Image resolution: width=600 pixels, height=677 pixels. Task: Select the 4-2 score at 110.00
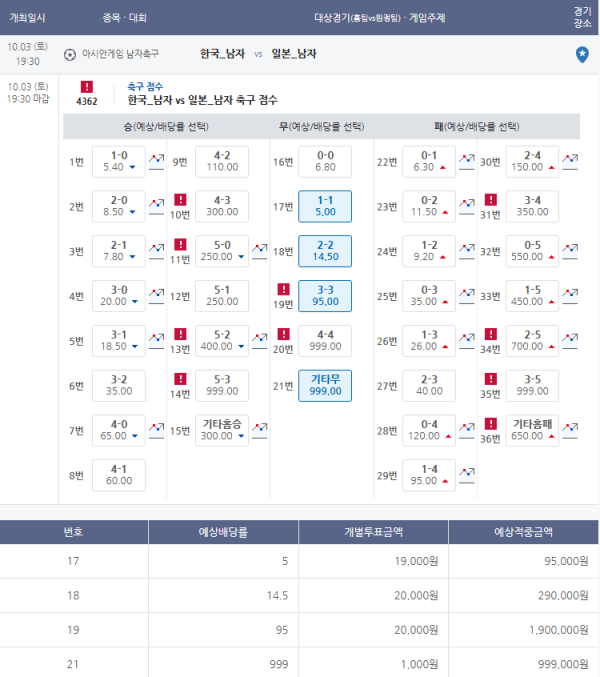click(x=222, y=161)
